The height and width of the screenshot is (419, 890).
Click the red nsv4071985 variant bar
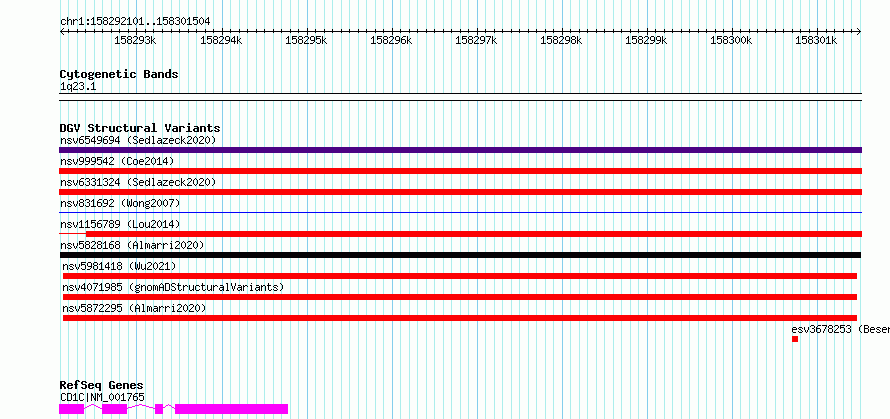460,297
